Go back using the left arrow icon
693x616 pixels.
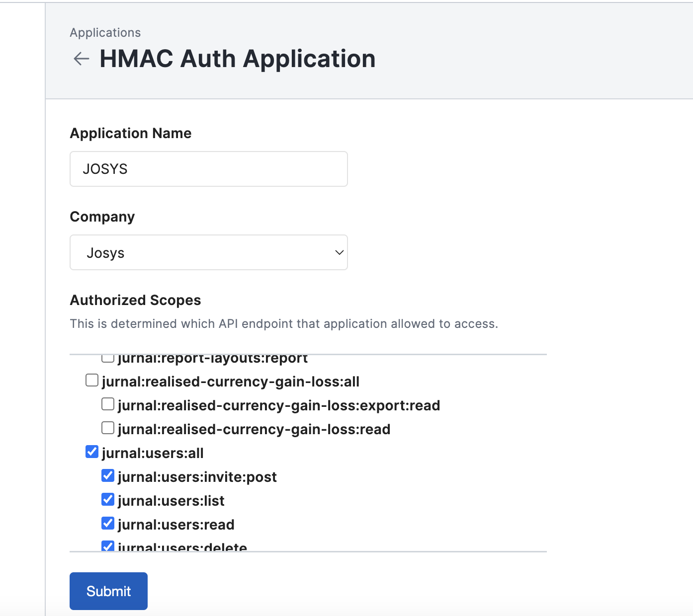point(81,59)
